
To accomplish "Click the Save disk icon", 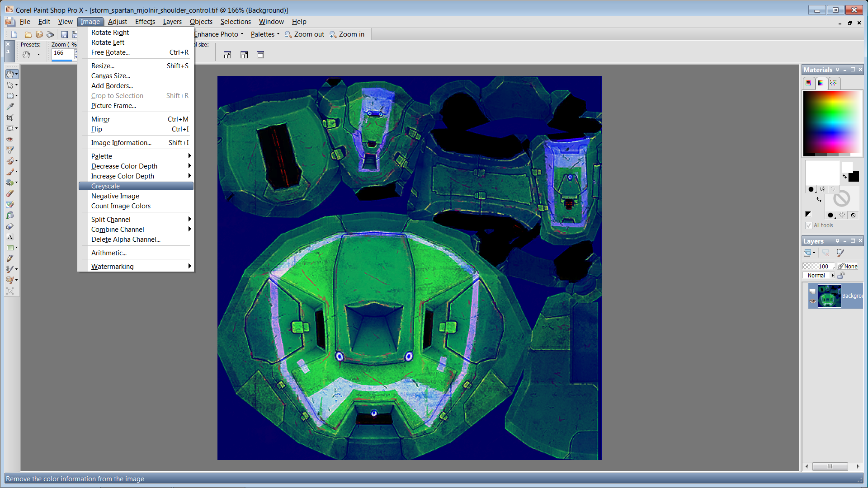I will click(x=64, y=34).
